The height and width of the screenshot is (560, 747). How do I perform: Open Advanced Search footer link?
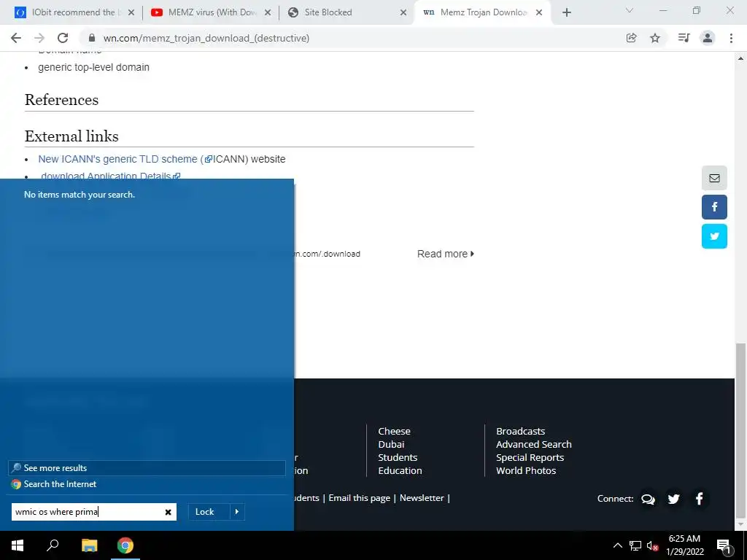coord(533,444)
